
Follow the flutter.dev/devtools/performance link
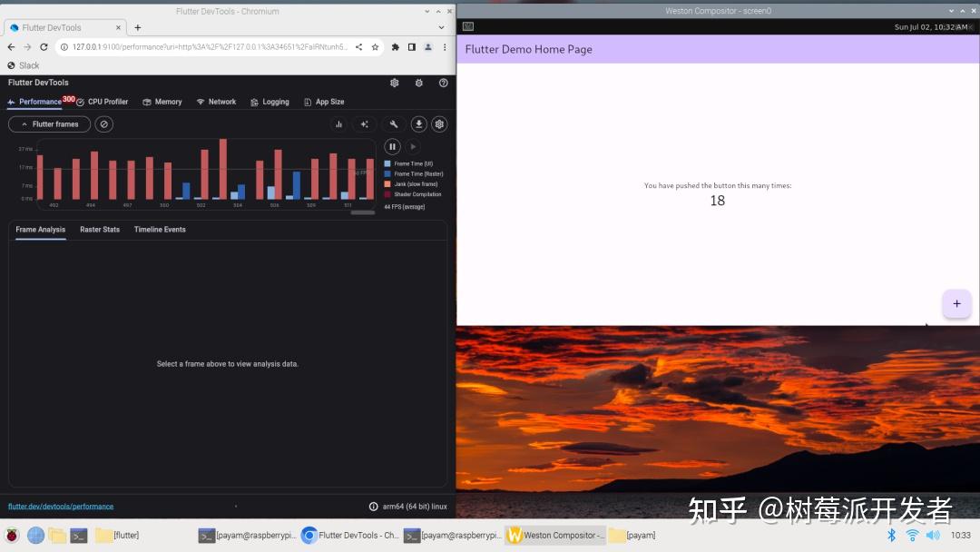click(x=61, y=506)
